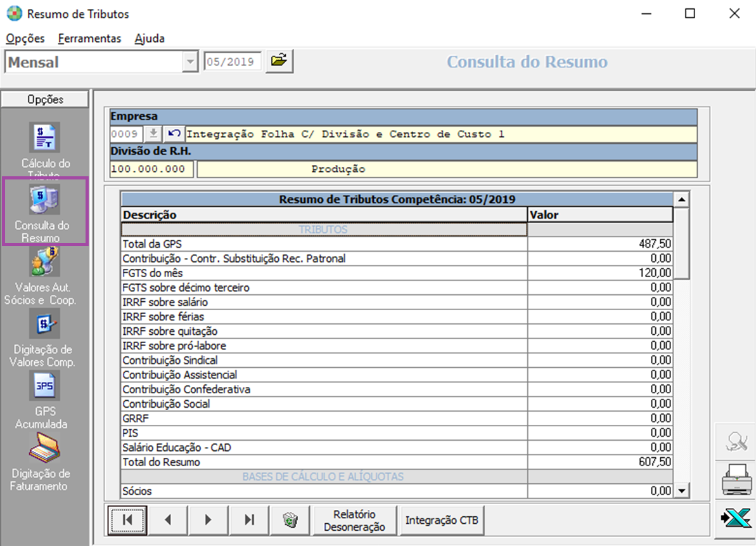The width and height of the screenshot is (756, 546).
Task: Go to the first record
Action: tap(127, 520)
